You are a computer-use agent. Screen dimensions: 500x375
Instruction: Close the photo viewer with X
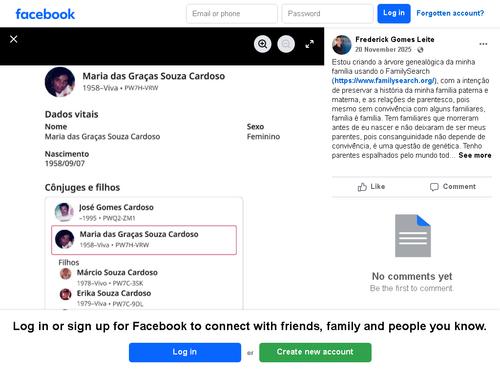(x=14, y=39)
